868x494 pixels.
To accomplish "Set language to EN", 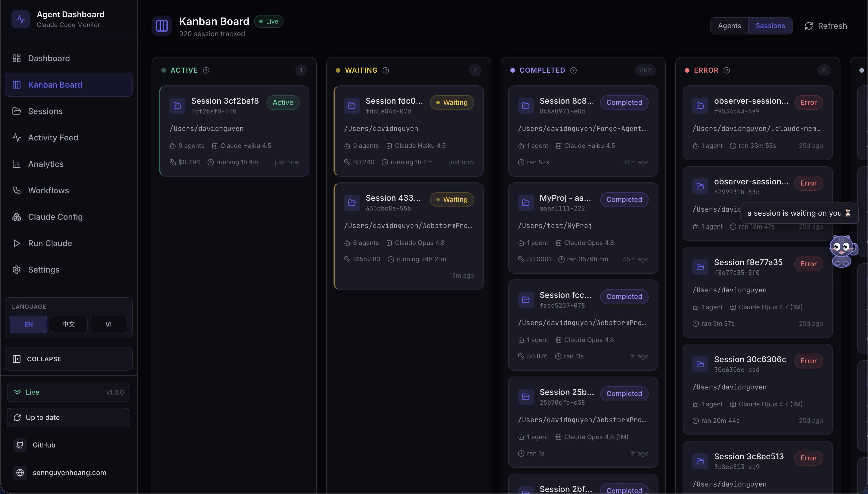I will (x=28, y=324).
